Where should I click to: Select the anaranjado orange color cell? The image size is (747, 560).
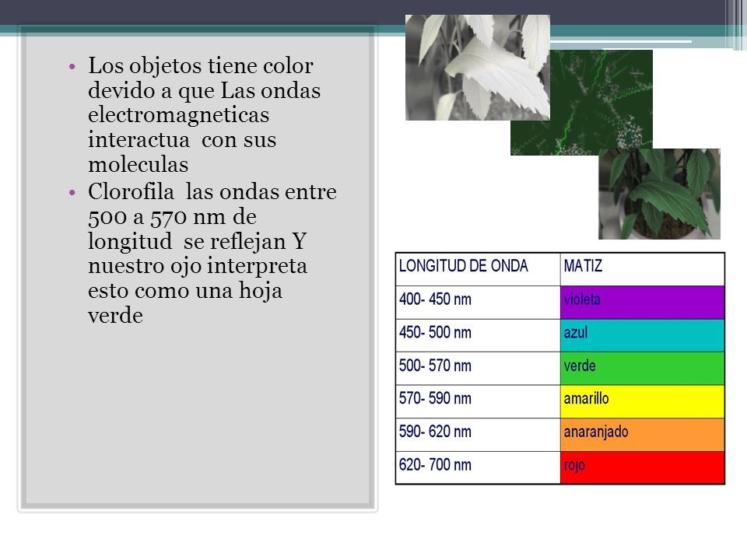tap(642, 435)
